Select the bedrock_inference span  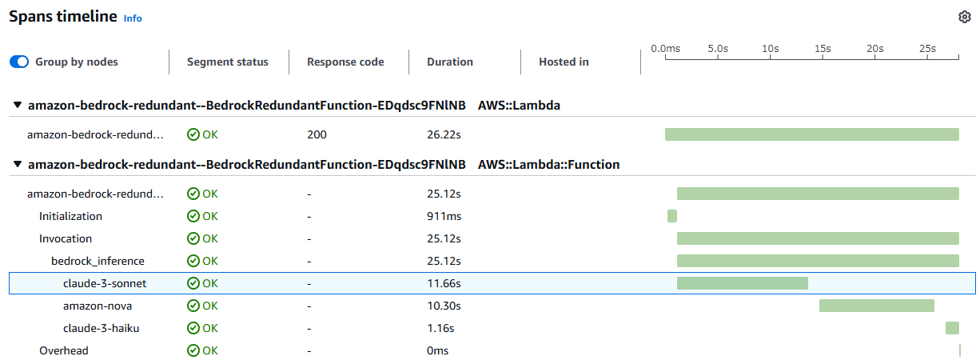pos(98,261)
